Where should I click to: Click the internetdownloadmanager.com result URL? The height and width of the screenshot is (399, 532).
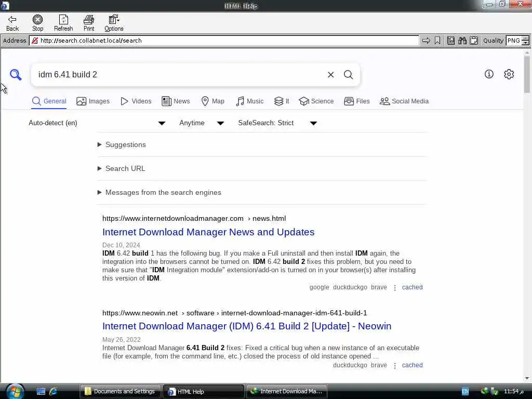194,219
